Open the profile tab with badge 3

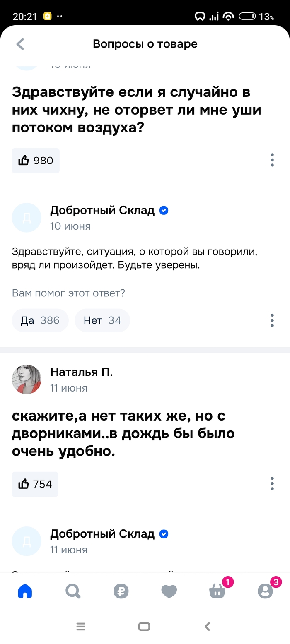(x=265, y=591)
